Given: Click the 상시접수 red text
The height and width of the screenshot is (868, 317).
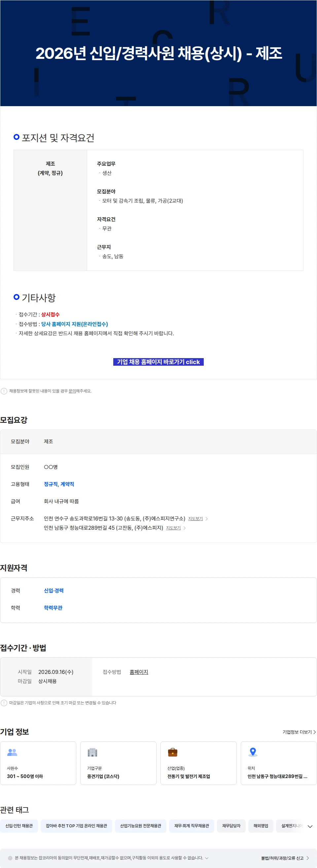Looking at the screenshot, I should click(x=50, y=315).
